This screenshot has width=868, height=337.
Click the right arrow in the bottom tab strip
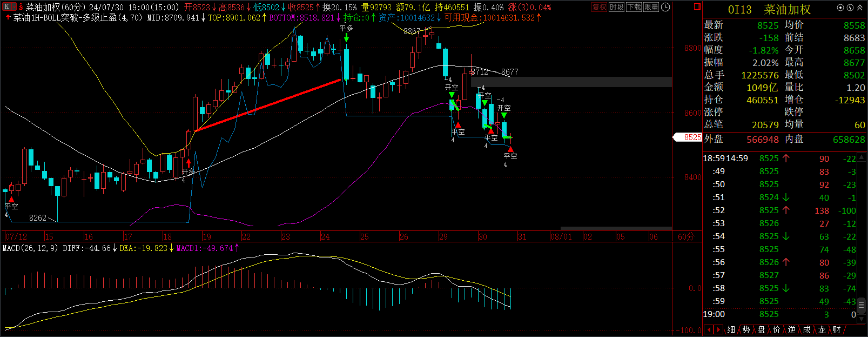719,329
